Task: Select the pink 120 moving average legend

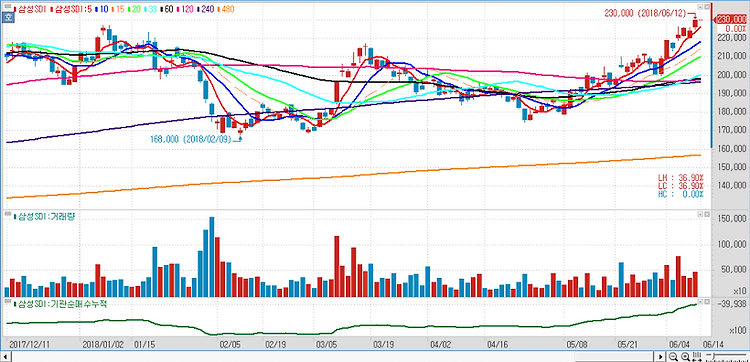Action: tap(187, 9)
